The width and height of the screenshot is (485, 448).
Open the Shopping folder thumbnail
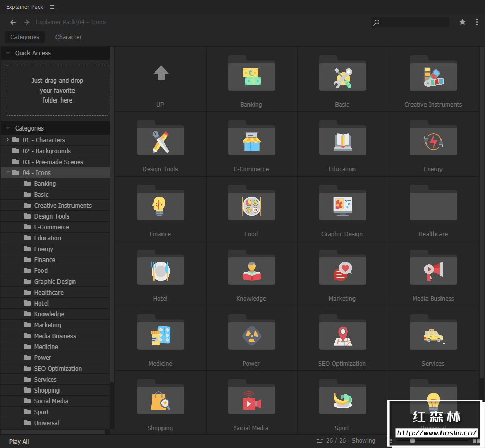(x=160, y=397)
